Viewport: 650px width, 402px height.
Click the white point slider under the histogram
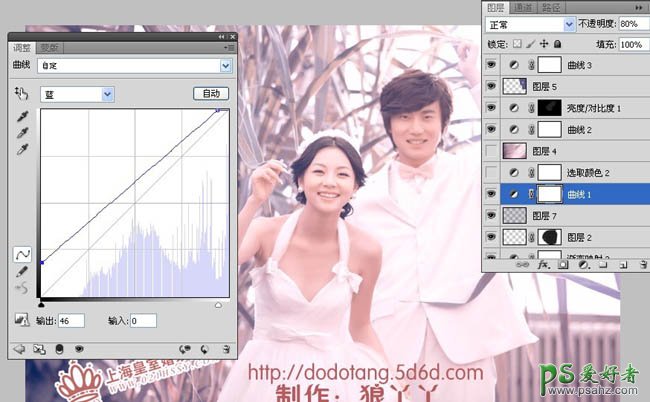coord(218,303)
